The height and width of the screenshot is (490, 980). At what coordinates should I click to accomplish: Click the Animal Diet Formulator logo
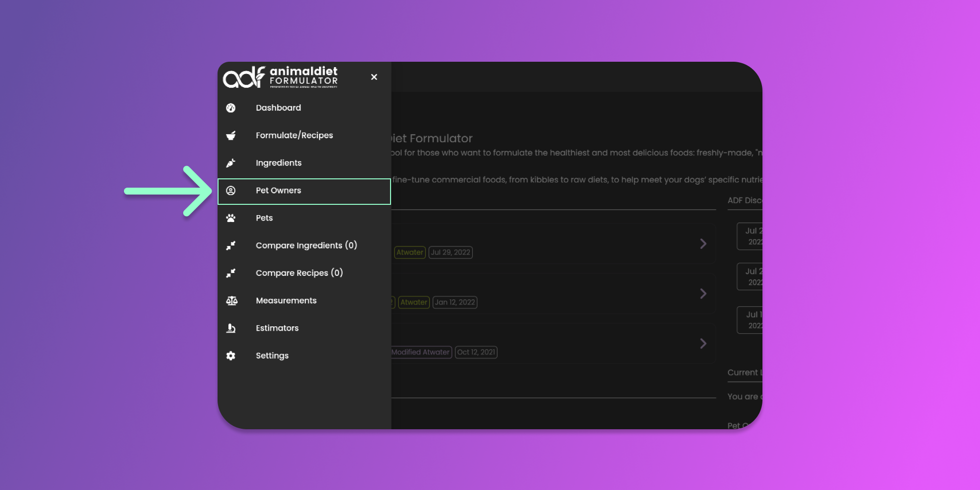pyautogui.click(x=280, y=77)
